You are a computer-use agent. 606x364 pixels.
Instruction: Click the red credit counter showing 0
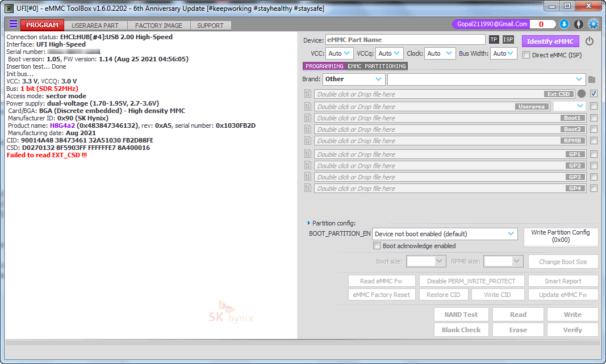click(x=542, y=24)
